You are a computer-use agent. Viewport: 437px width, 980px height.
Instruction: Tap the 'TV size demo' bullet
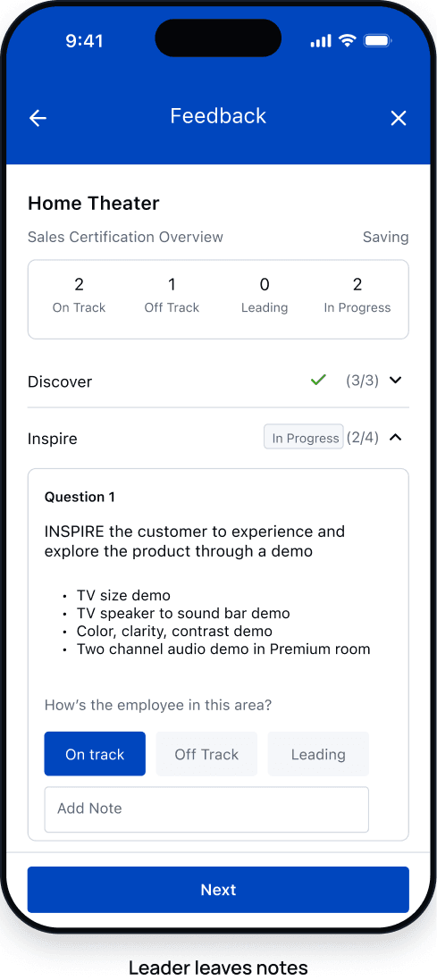123,595
